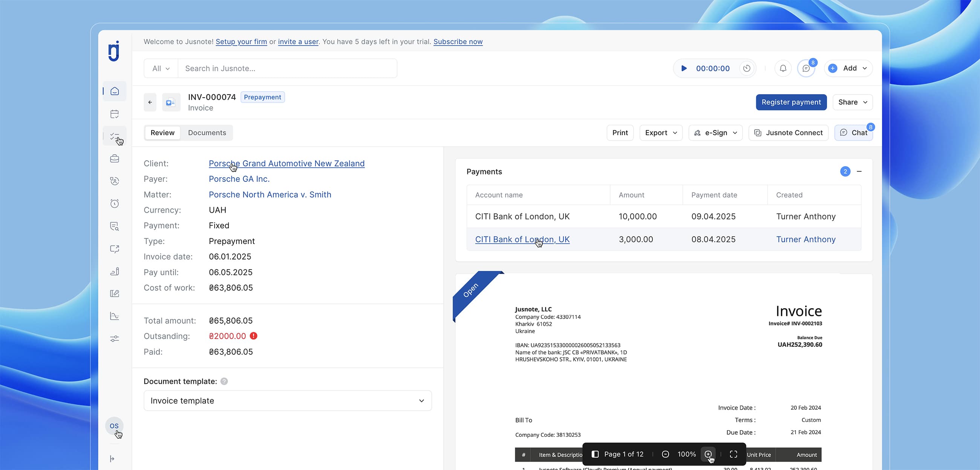This screenshot has height=470, width=980.
Task: Open the document edit icon in sidebar
Action: coord(115,293)
